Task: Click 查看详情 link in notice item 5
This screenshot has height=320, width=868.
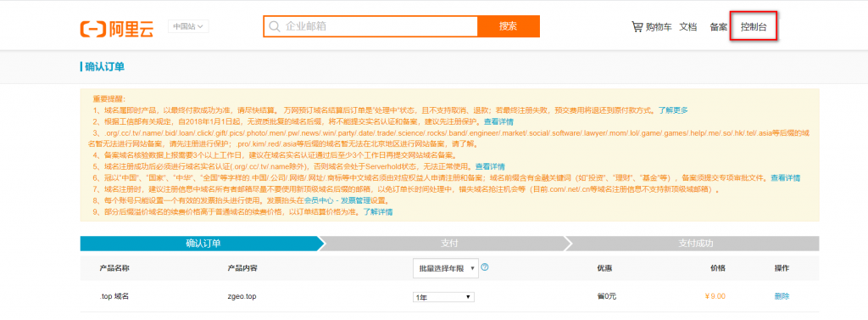Action: pyautogui.click(x=490, y=166)
